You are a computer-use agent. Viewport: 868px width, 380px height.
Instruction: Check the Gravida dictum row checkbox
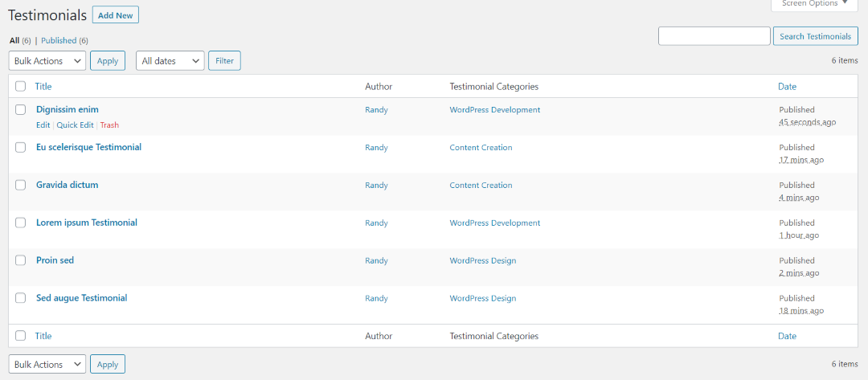[x=20, y=185]
